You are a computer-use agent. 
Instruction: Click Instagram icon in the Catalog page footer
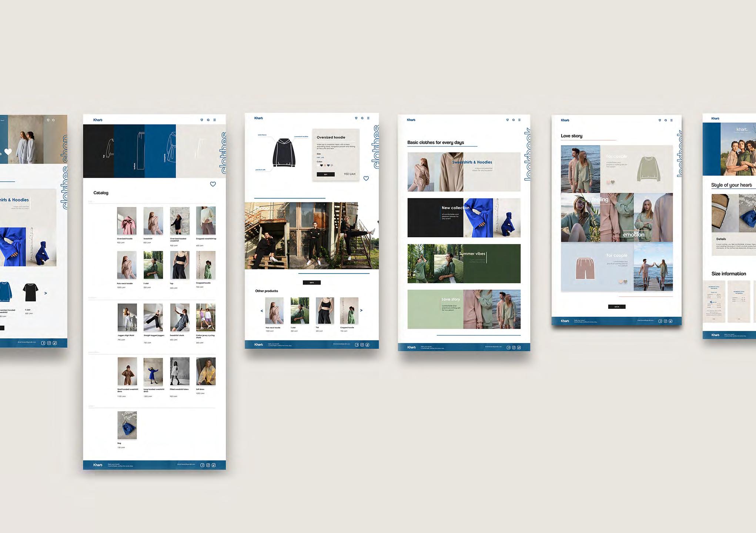click(208, 465)
